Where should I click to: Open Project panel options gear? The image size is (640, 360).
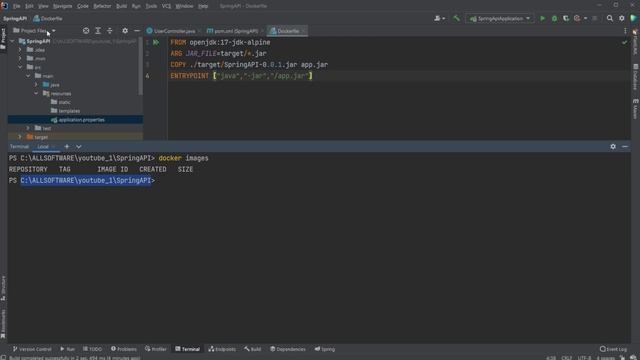tap(125, 31)
